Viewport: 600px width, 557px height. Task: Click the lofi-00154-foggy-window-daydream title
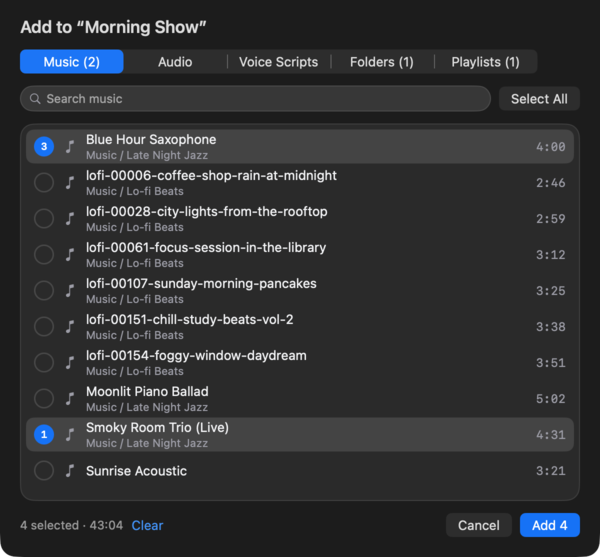196,355
